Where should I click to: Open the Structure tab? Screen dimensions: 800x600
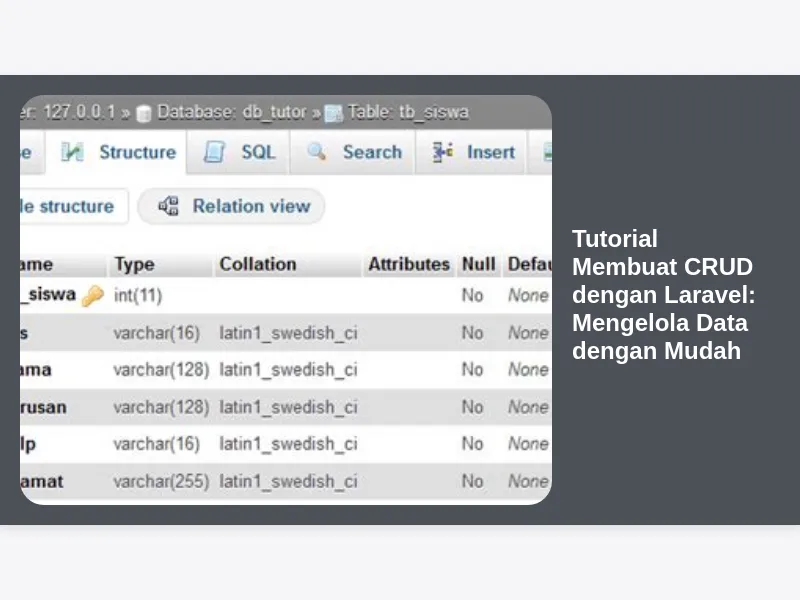[x=116, y=152]
